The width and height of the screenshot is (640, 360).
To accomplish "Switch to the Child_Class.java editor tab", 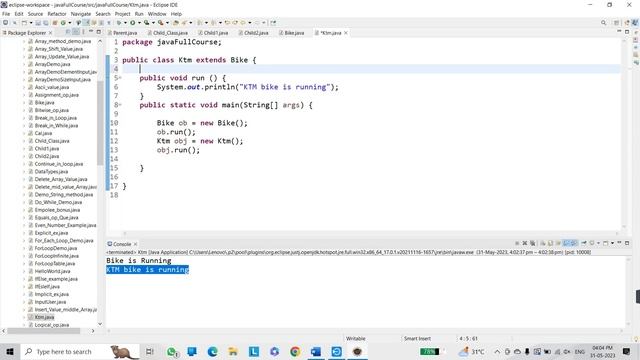I will pyautogui.click(x=168, y=33).
